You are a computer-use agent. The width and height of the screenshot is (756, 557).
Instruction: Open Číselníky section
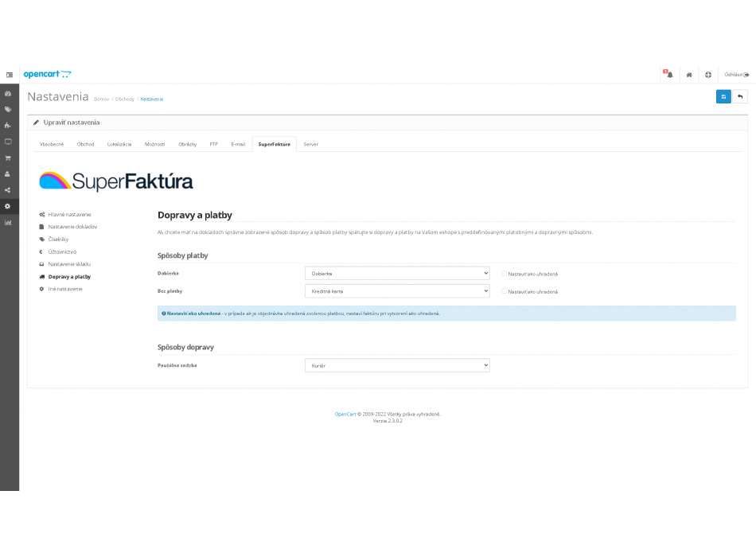pos(53,240)
